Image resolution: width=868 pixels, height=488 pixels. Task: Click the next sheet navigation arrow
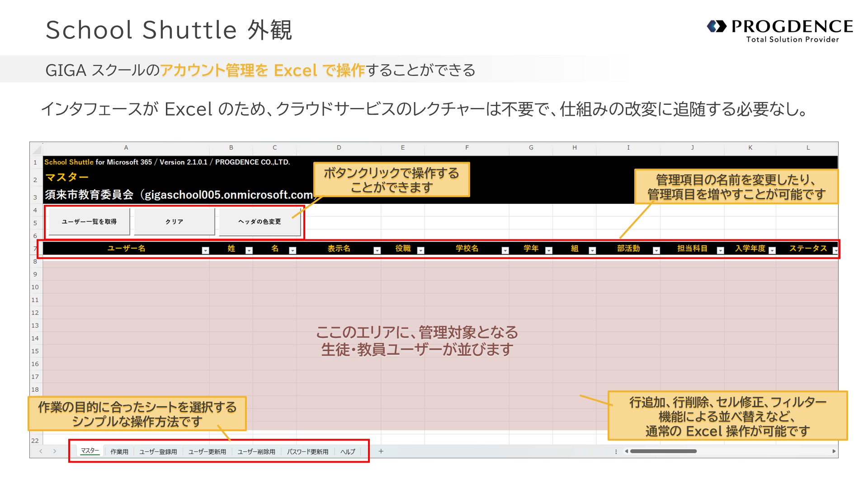point(55,451)
